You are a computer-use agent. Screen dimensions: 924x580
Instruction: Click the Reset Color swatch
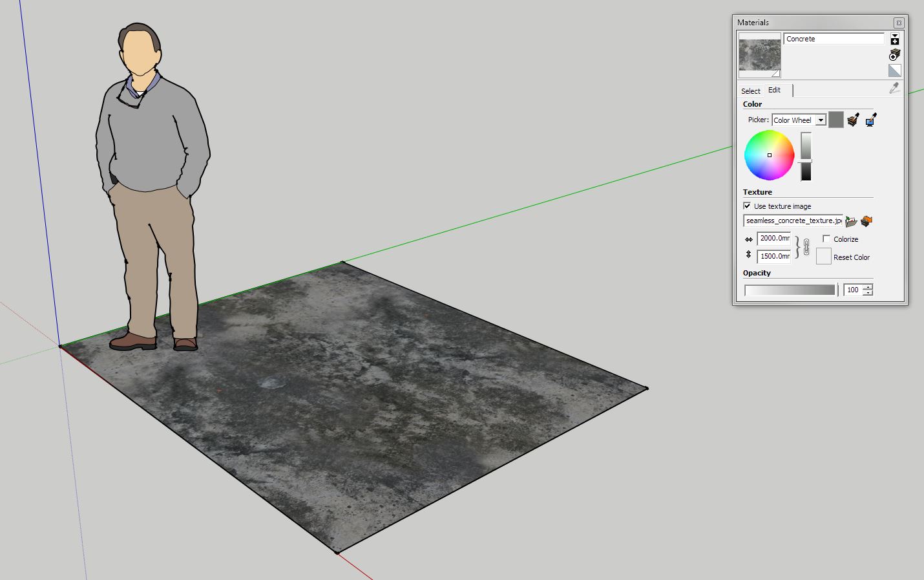[x=823, y=257]
